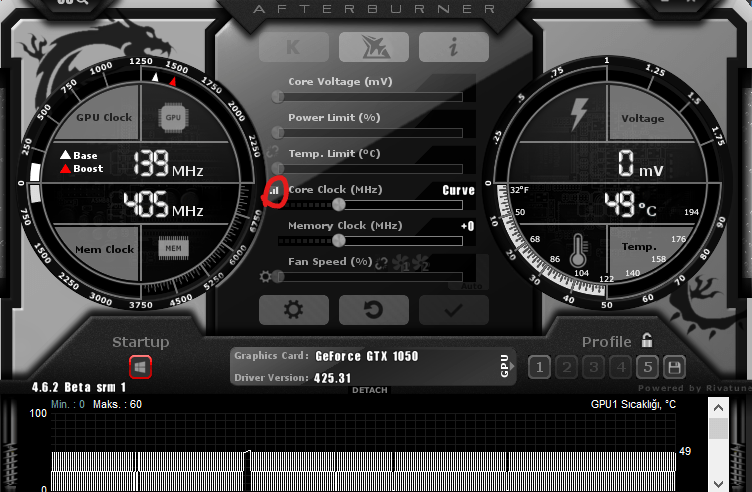Save profile with the floppy disk icon

pos(674,368)
